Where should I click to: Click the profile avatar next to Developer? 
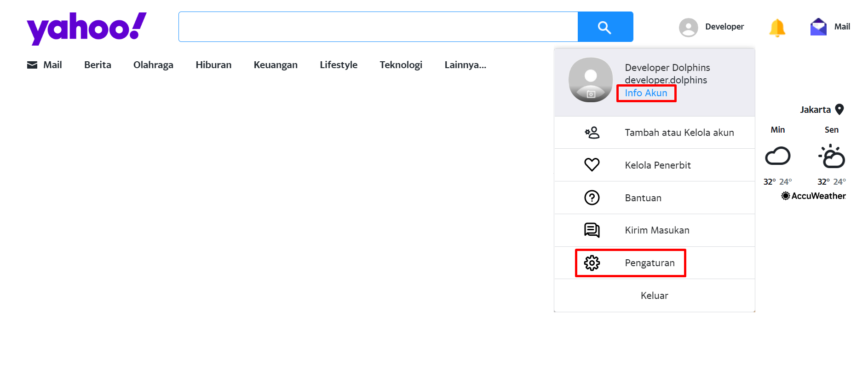click(688, 27)
